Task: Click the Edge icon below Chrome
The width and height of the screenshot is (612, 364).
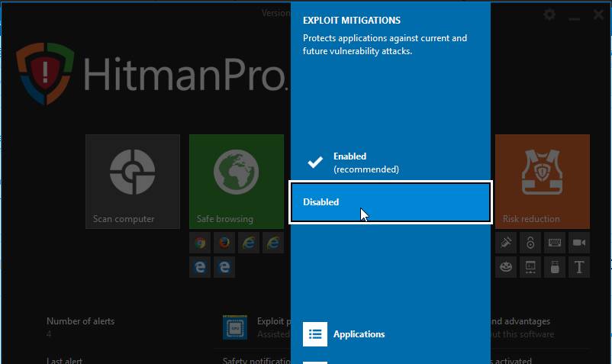Action: pyautogui.click(x=200, y=267)
